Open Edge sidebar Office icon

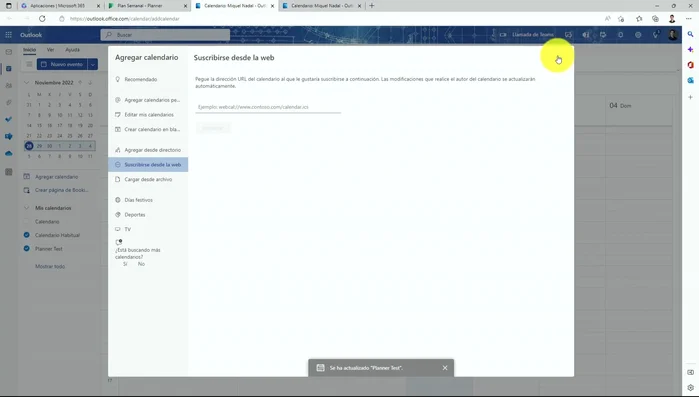[x=691, y=65]
